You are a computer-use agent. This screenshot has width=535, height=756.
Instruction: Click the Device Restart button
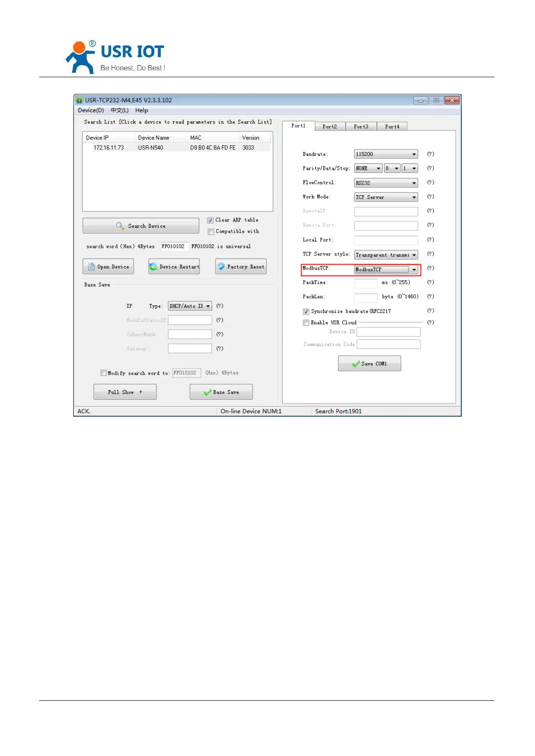tap(174, 267)
